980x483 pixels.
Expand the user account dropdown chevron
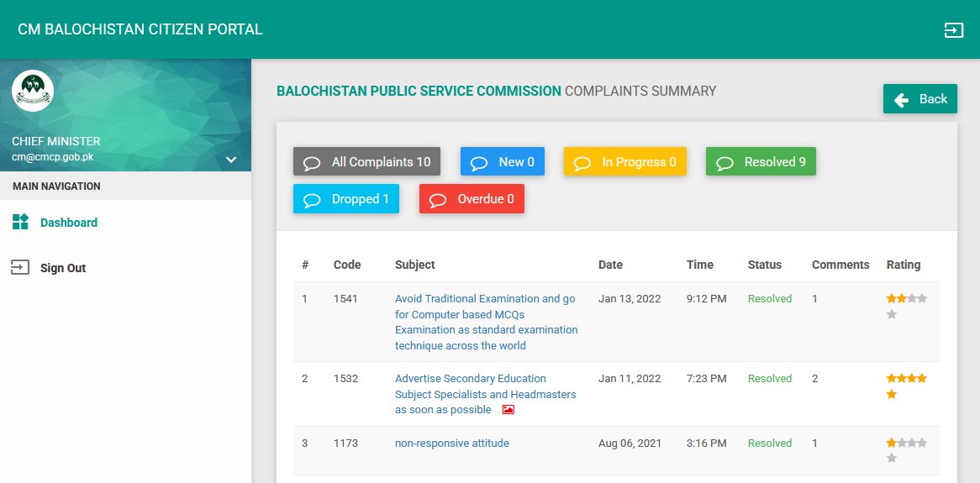(231, 160)
